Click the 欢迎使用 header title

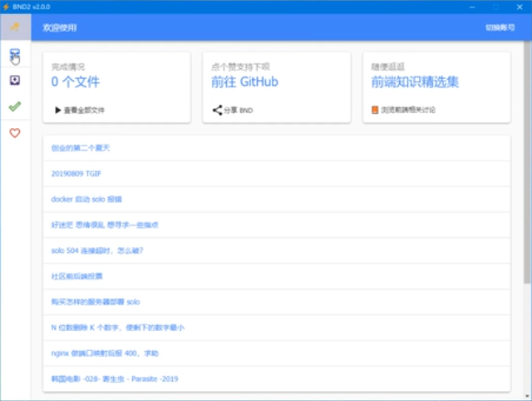pyautogui.click(x=59, y=27)
